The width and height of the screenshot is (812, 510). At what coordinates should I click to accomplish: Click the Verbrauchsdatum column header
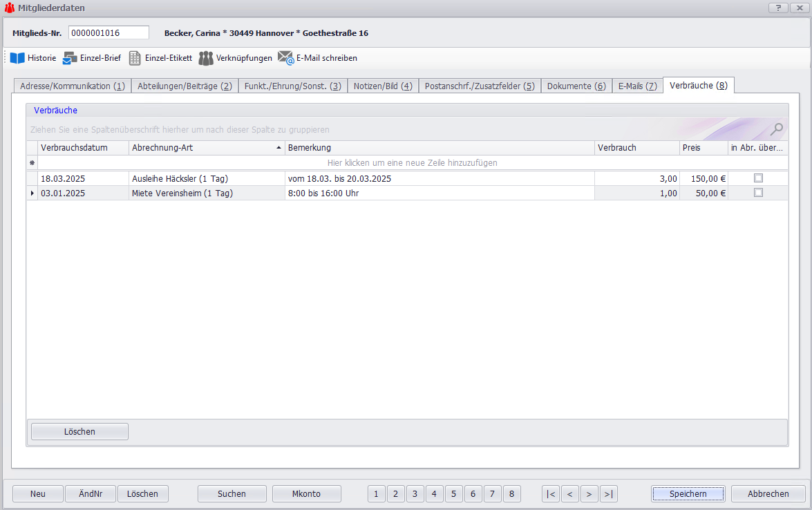pyautogui.click(x=83, y=148)
